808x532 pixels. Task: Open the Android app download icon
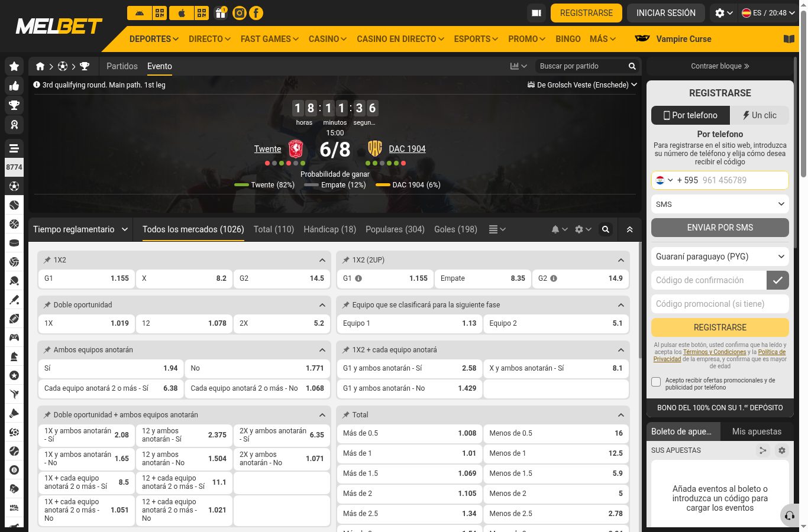139,13
